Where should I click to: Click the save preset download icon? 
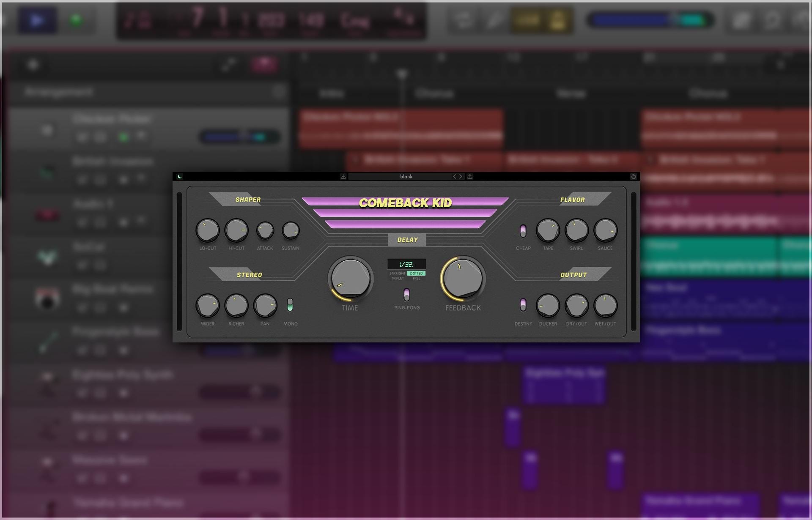[343, 176]
